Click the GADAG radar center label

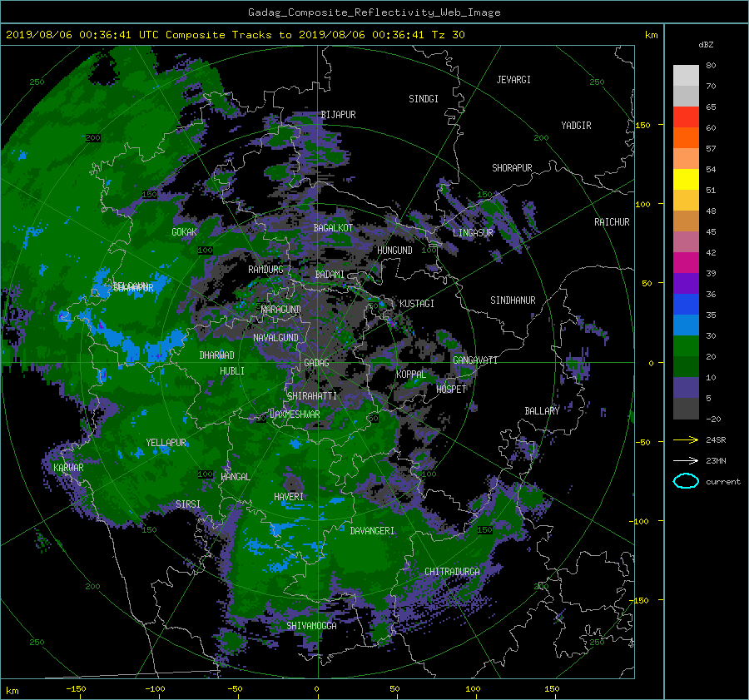point(316,363)
